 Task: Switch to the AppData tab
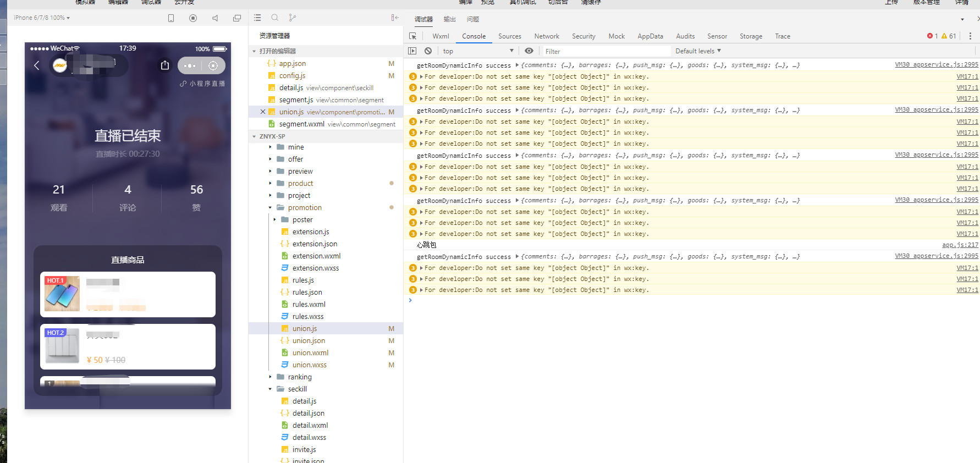[650, 36]
